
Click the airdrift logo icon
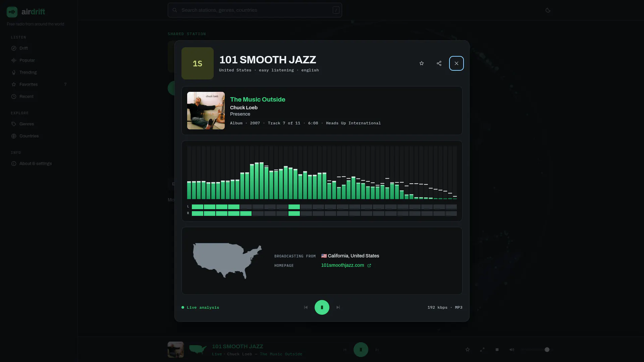click(x=12, y=12)
